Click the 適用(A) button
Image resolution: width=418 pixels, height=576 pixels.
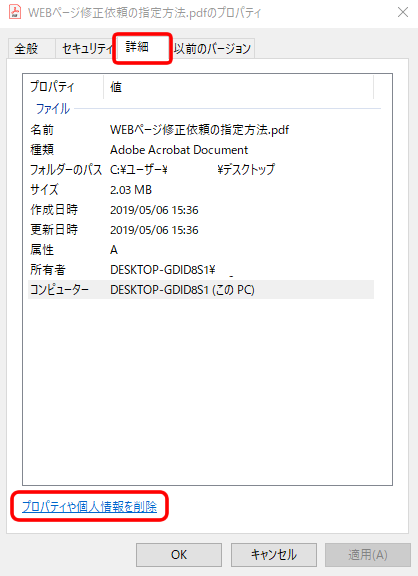click(x=368, y=555)
